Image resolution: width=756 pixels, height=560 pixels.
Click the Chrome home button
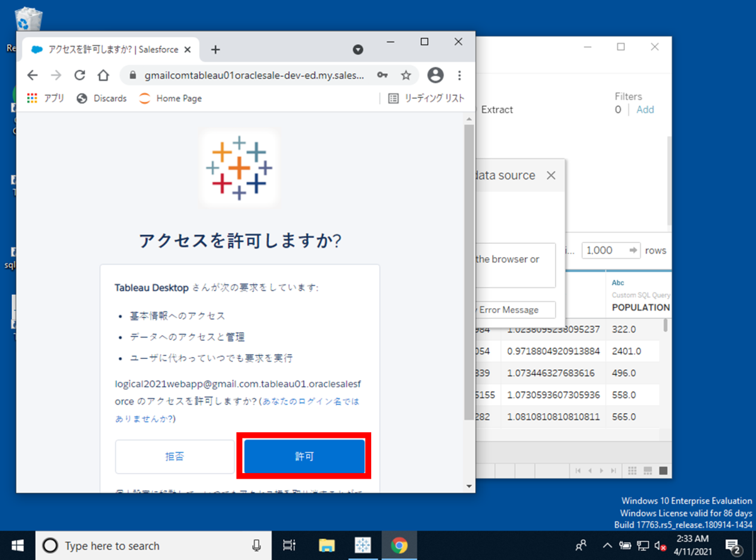(103, 76)
